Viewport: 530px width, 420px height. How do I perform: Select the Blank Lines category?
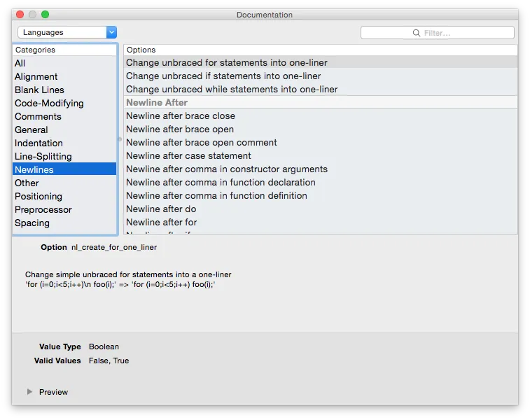(x=64, y=90)
